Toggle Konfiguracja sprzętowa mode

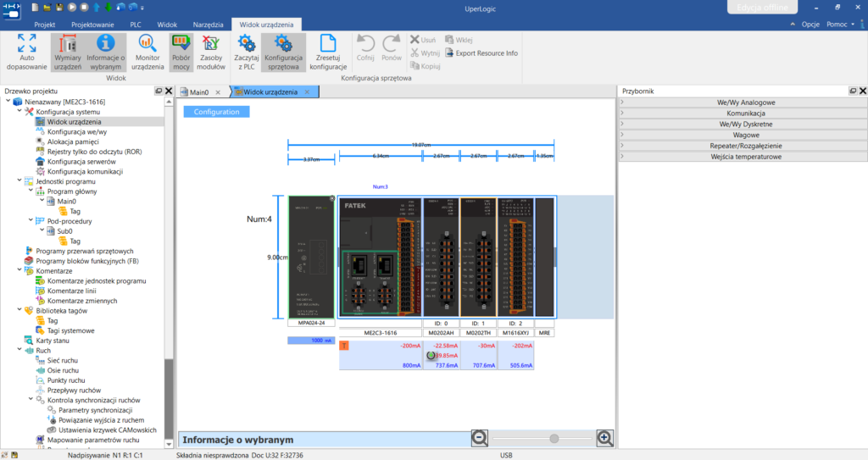(x=283, y=52)
